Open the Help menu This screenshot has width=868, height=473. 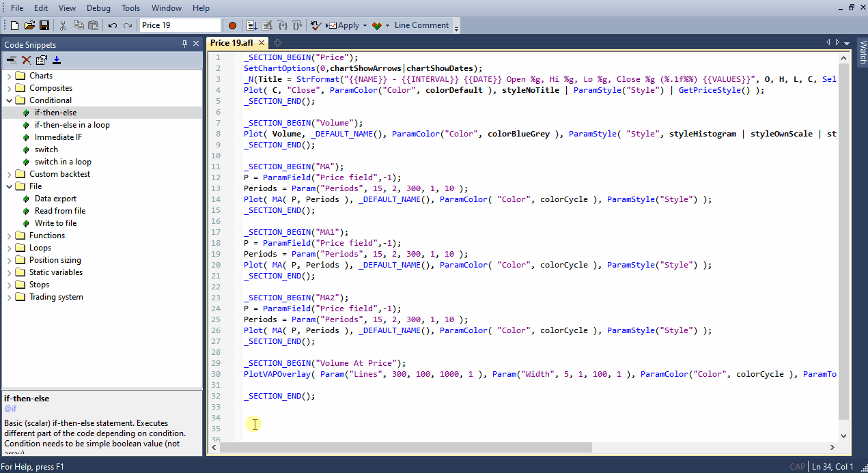tap(201, 8)
